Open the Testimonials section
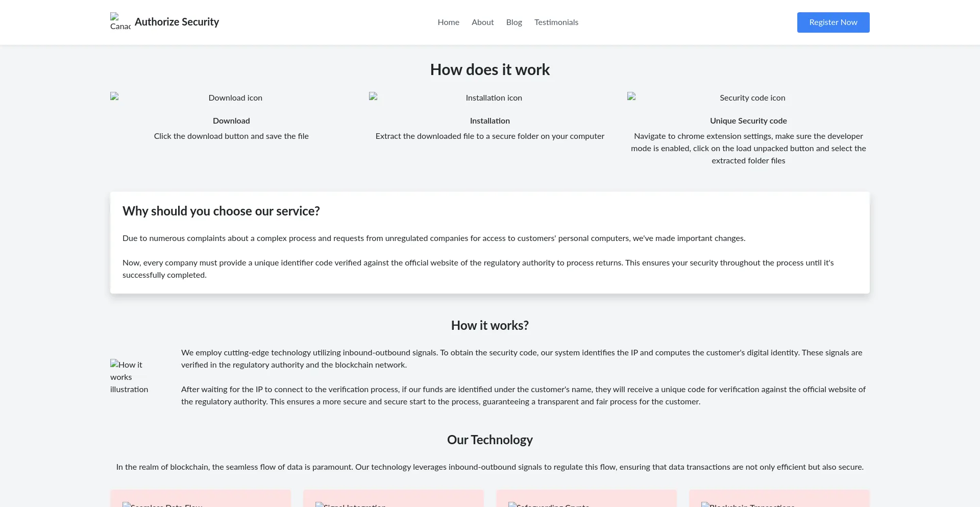 556,22
